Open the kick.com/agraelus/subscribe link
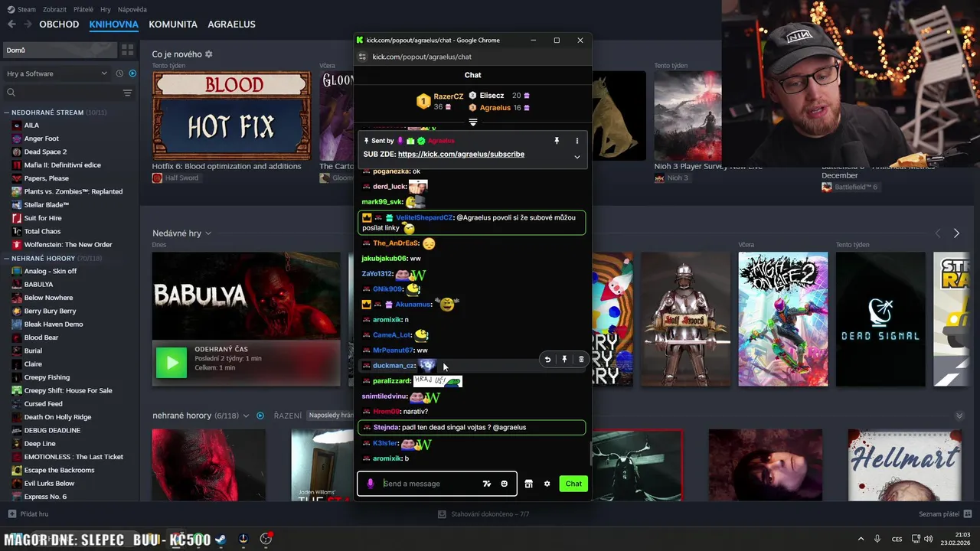 [x=461, y=154]
